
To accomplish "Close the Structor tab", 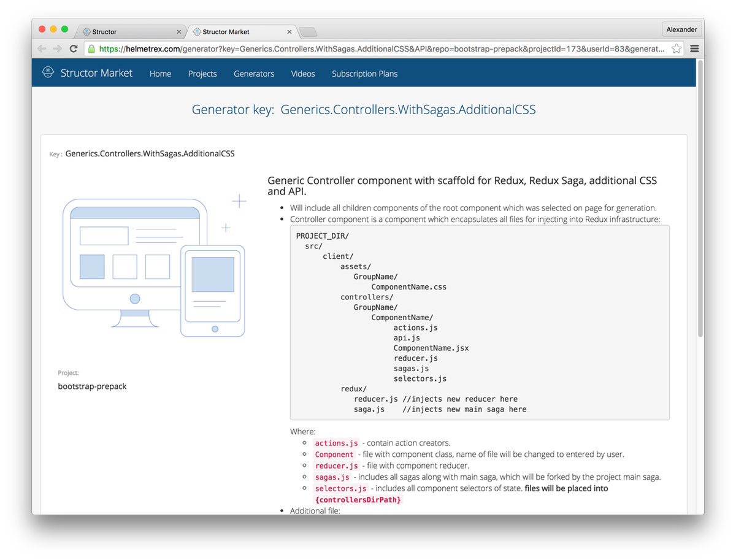I will point(179,32).
